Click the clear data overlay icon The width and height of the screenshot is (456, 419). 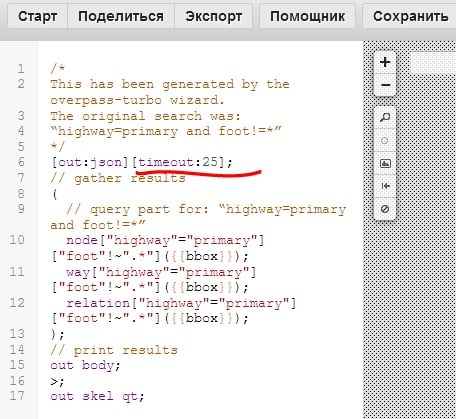click(x=385, y=209)
